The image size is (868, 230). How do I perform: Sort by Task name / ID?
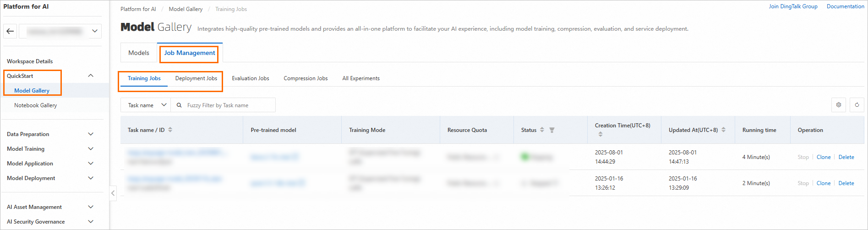[x=170, y=130]
